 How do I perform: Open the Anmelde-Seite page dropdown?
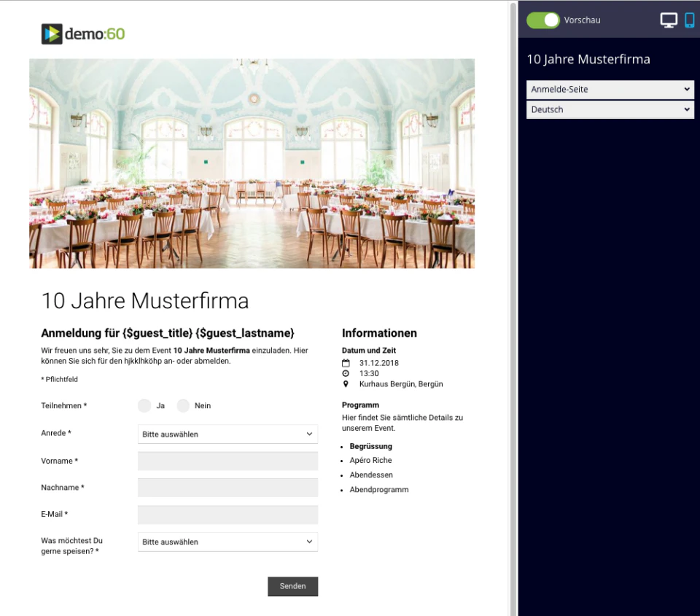[610, 89]
